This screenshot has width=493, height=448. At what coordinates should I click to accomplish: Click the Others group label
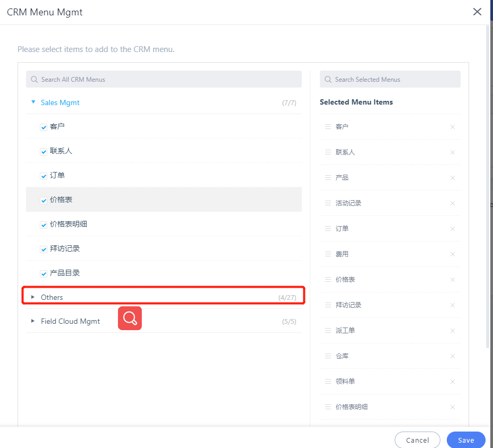click(x=52, y=297)
